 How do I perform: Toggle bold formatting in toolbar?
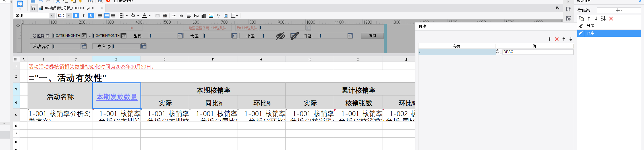click(76, 16)
